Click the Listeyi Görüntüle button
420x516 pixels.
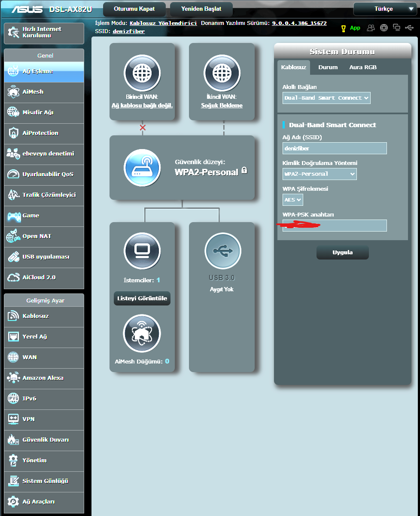tap(142, 299)
